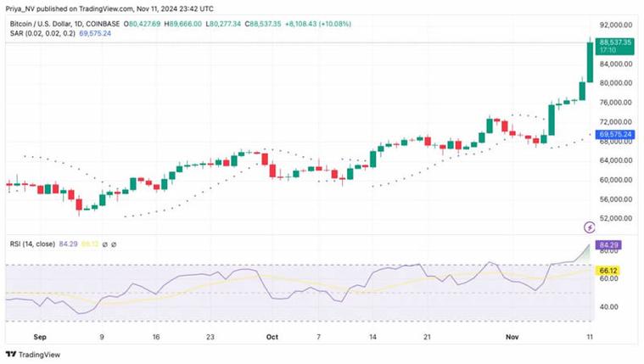The image size is (644, 364).
Task: Click the TradingView logo at bottom left
Action: coord(33,355)
